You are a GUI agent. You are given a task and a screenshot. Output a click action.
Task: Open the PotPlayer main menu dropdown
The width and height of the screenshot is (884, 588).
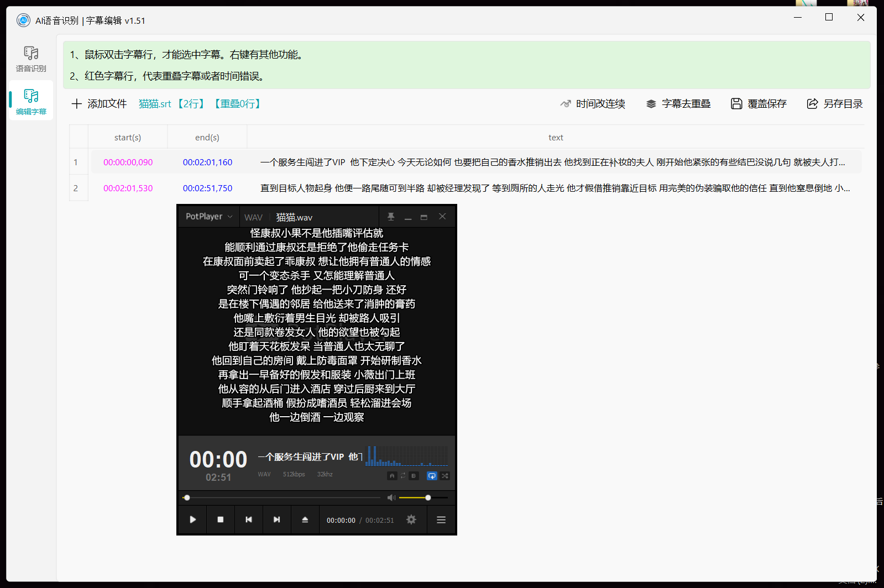pyautogui.click(x=209, y=217)
